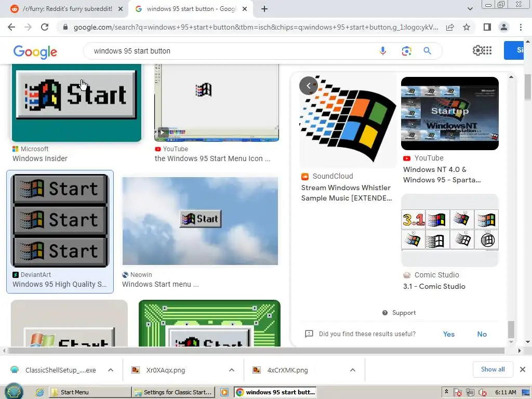Screen dimensions: 532x399
Task: Click the media player taskbar icon
Action: pyautogui.click(x=224, y=392)
